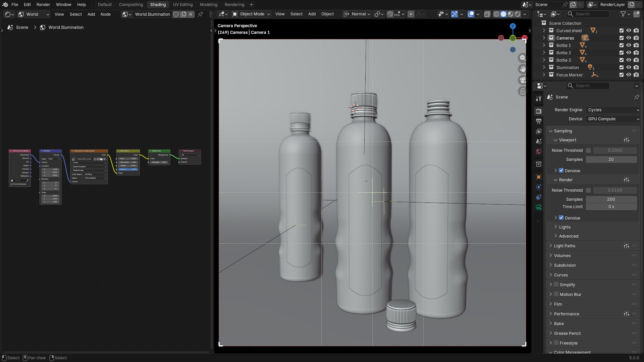Enable the Motion Blur checkbox
Viewport: 644px width, 362px height.
tap(556, 294)
